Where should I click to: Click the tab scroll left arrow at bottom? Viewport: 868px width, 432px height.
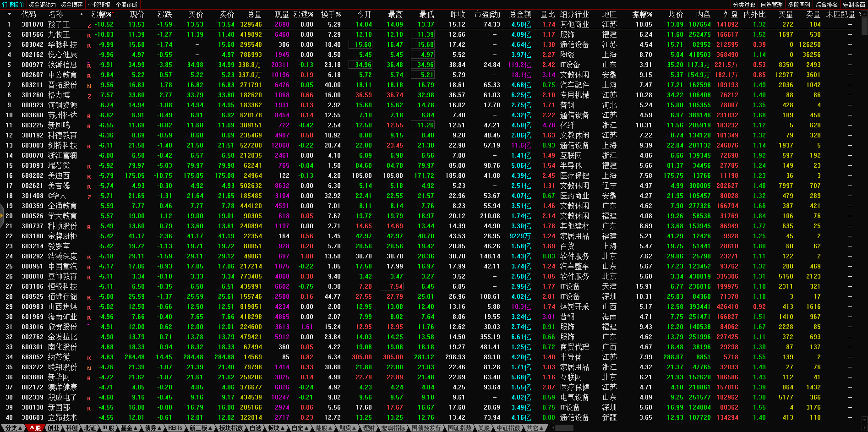click(552, 428)
